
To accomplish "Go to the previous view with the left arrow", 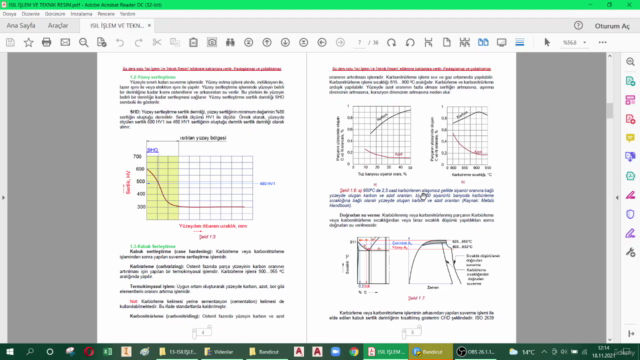I will click(322, 42).
